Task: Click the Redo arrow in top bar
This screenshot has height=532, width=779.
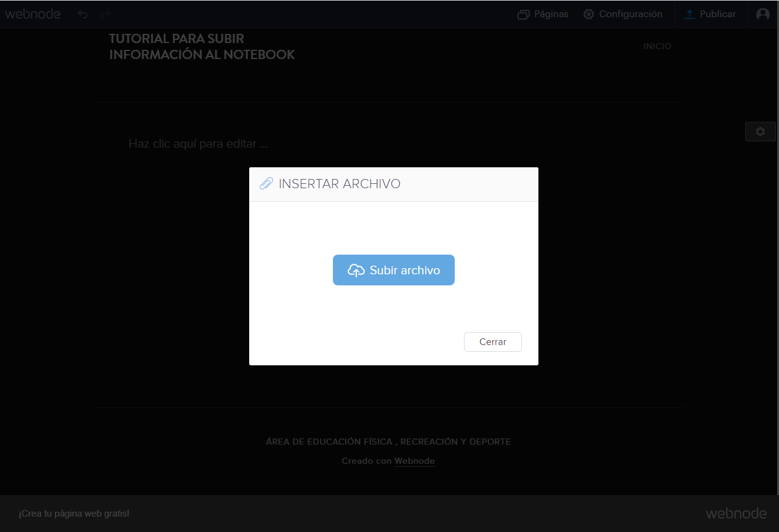Action: click(106, 14)
